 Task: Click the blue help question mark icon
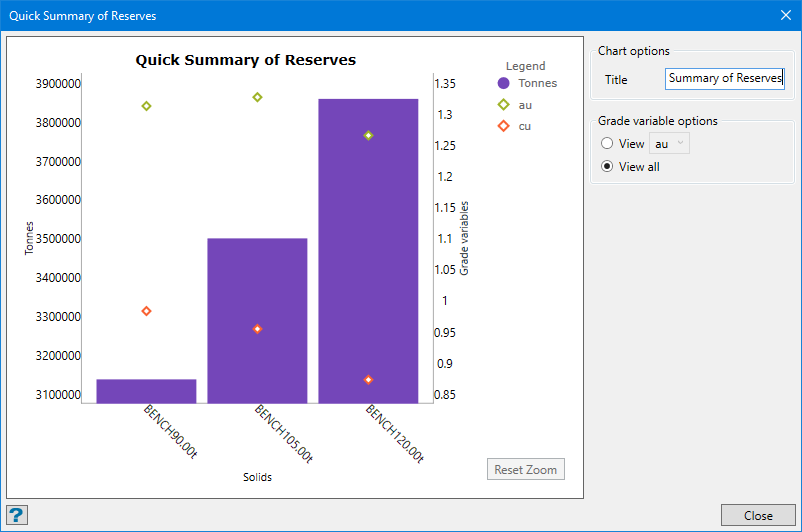(x=17, y=515)
